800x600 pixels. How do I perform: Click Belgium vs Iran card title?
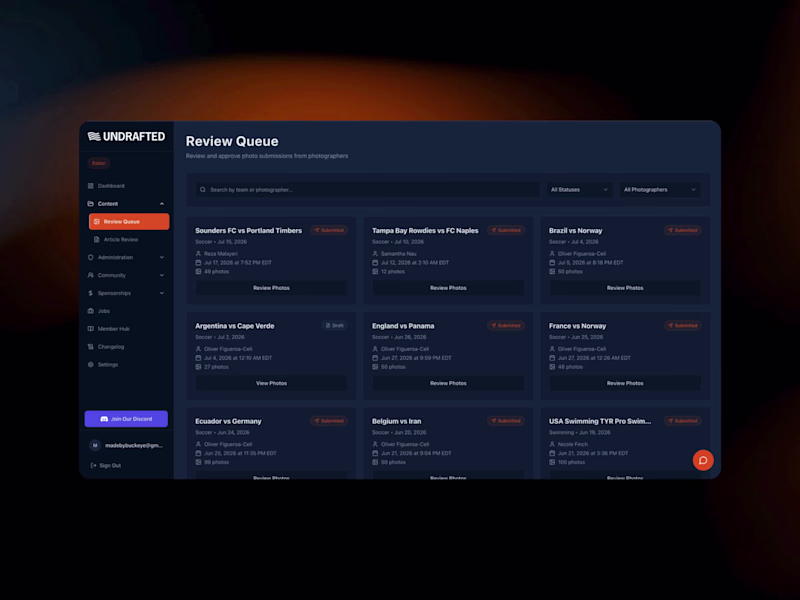coord(396,421)
